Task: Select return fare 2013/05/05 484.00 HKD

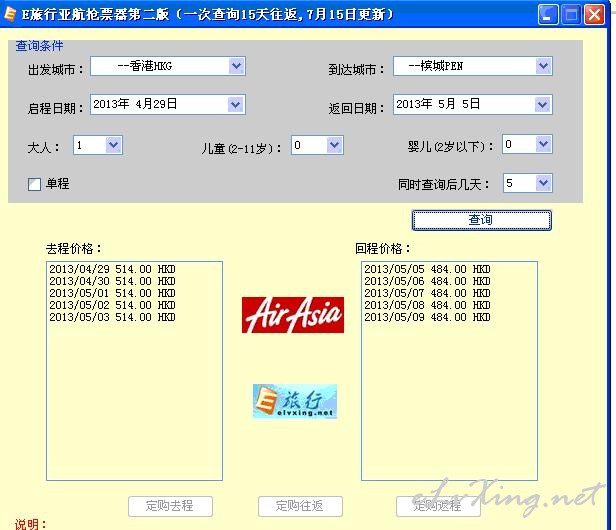Action: 427,270
